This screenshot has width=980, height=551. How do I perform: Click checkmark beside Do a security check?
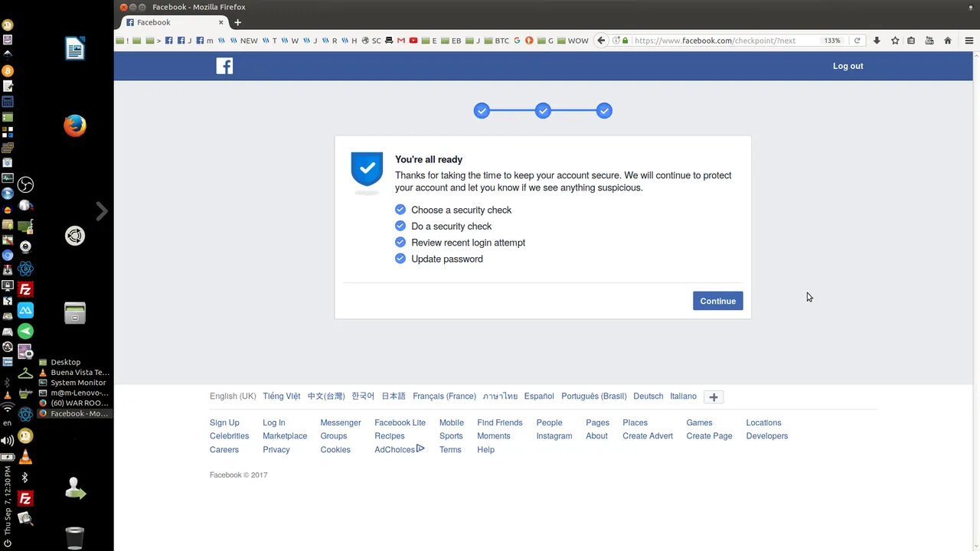[x=400, y=226]
